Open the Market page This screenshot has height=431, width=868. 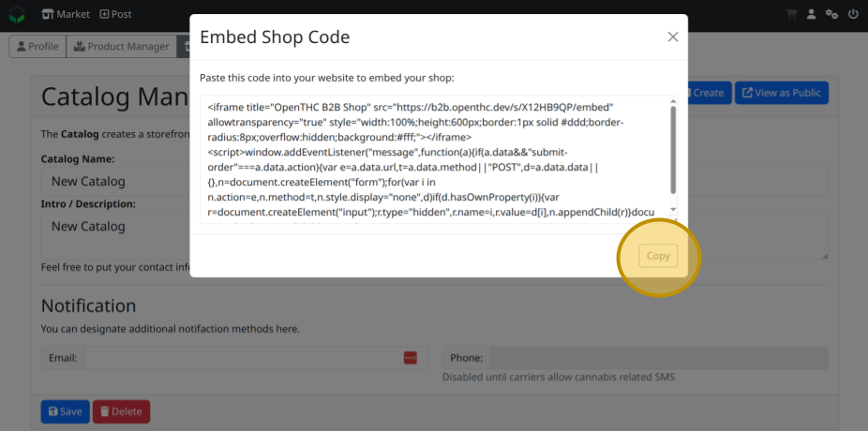tap(66, 14)
